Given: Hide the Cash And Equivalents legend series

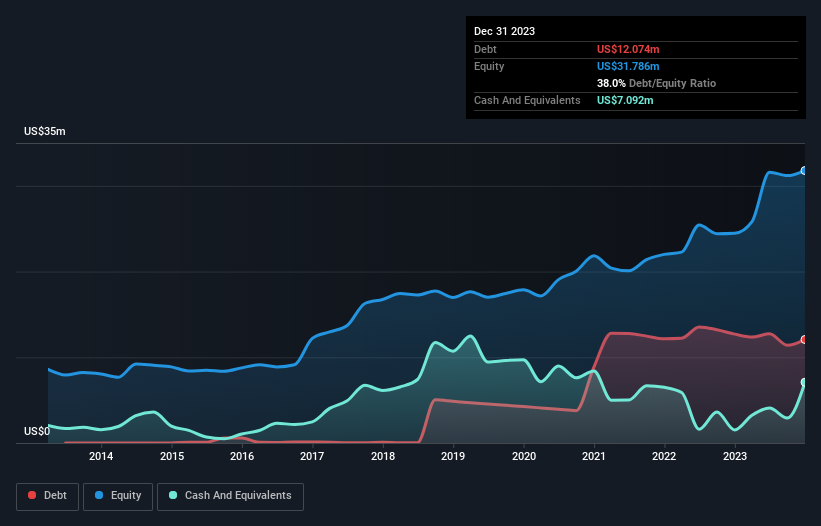Looking at the screenshot, I should click(229, 496).
